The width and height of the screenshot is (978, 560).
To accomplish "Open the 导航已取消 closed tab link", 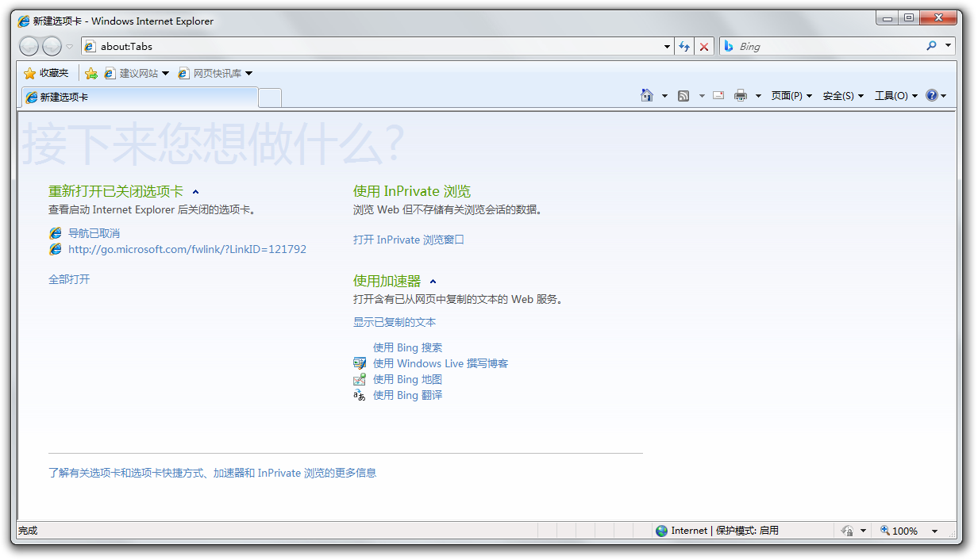I will coord(94,233).
